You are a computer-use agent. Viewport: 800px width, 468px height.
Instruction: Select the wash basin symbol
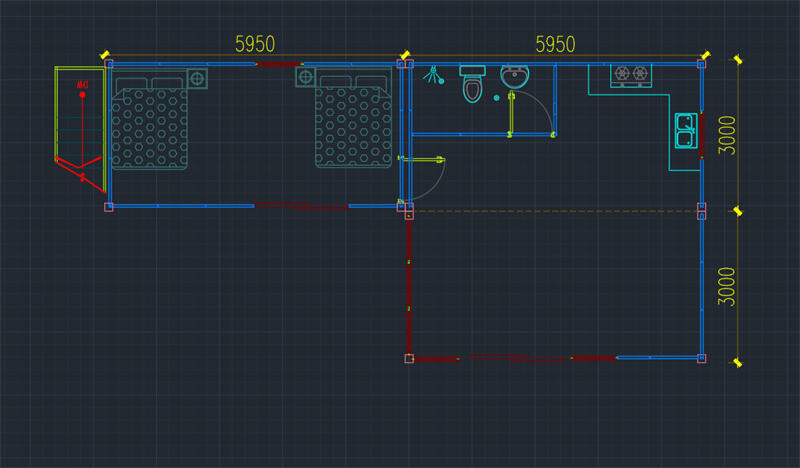514,77
